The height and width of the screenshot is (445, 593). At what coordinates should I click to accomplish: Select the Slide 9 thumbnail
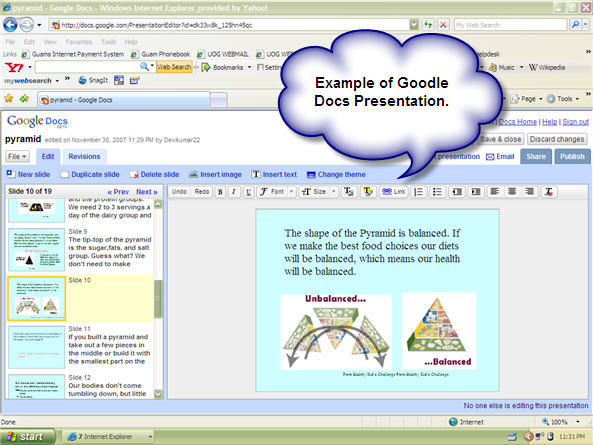37,250
